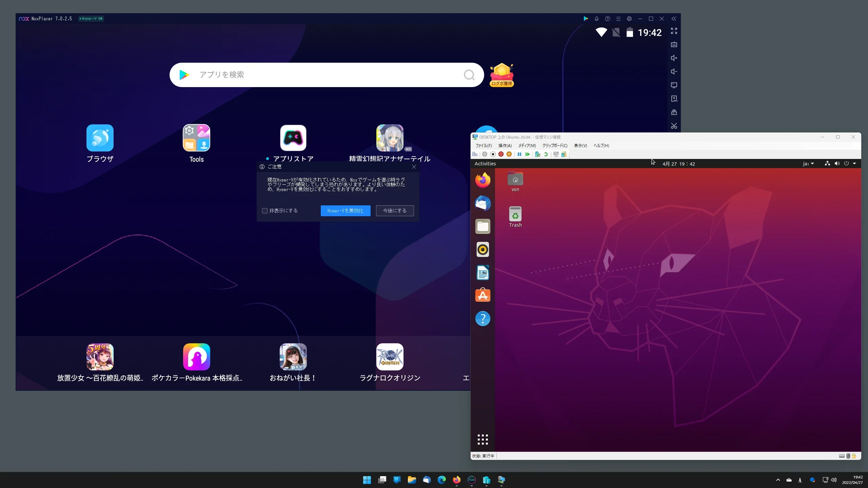Screen dimensions: 868x488
Task: Open おねがい社長！ game icon
Action: pos(293,357)
